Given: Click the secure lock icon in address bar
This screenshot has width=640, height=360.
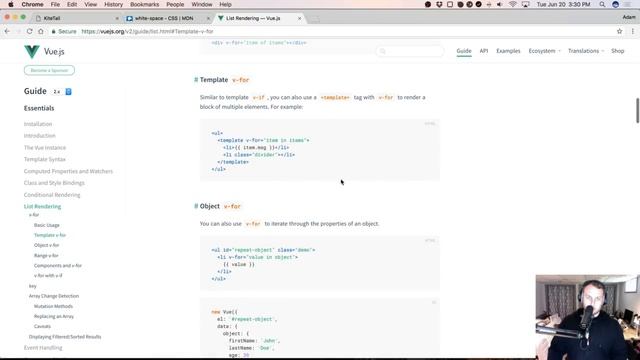Looking at the screenshot, I should click(x=53, y=31).
